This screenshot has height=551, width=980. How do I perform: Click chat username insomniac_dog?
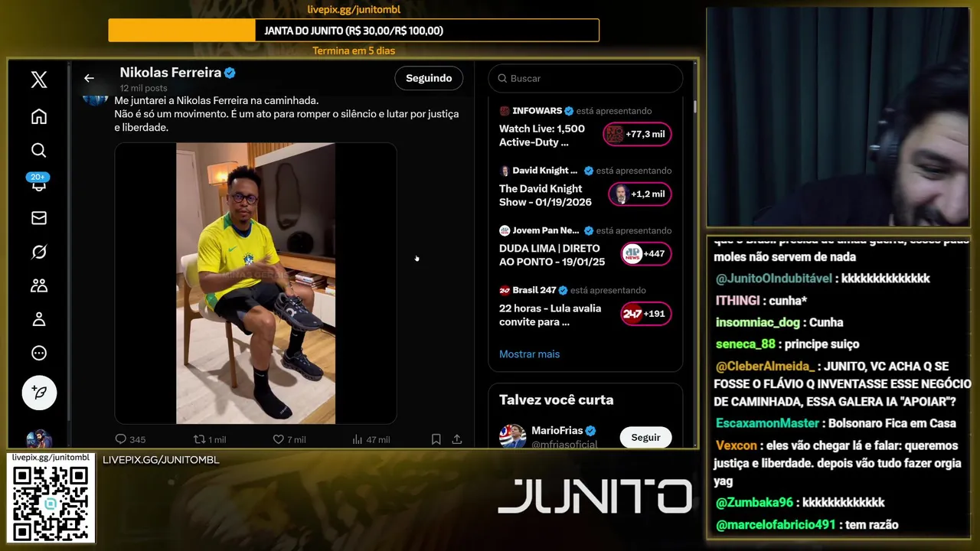(758, 323)
